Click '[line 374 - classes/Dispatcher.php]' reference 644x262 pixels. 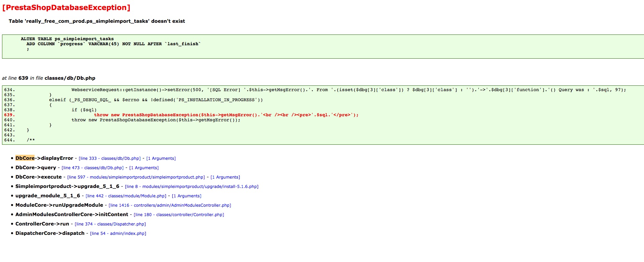click(110, 224)
